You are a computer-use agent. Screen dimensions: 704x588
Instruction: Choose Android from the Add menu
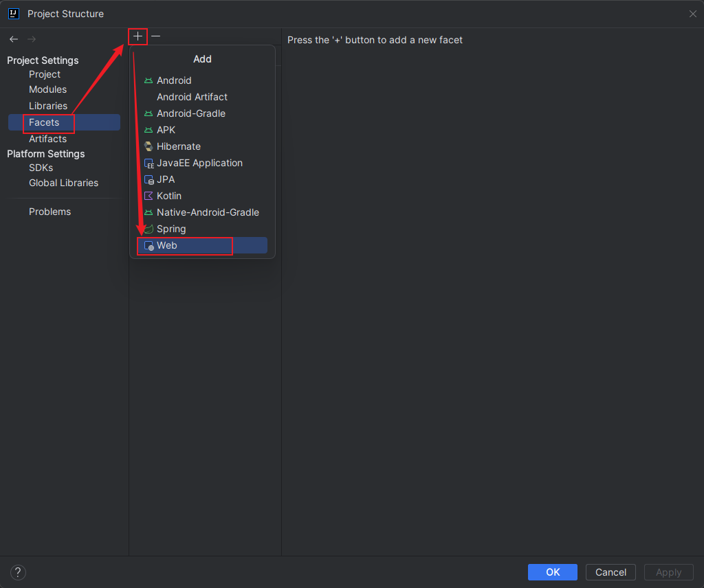pyautogui.click(x=202, y=81)
